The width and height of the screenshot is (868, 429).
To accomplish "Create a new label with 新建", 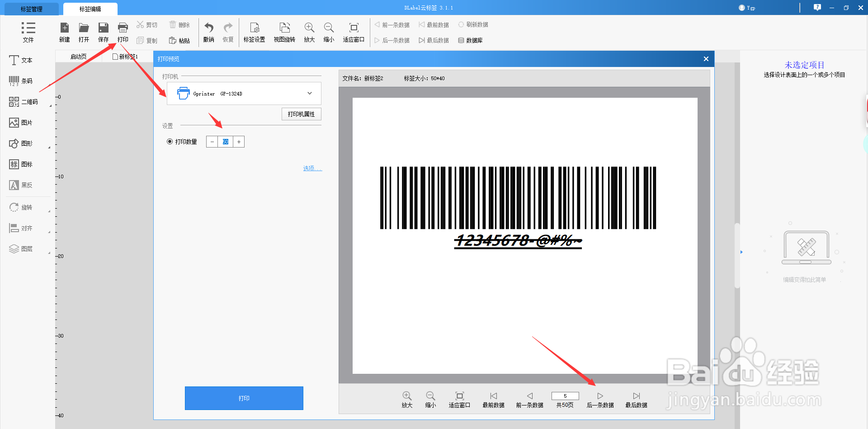I will 65,33.
